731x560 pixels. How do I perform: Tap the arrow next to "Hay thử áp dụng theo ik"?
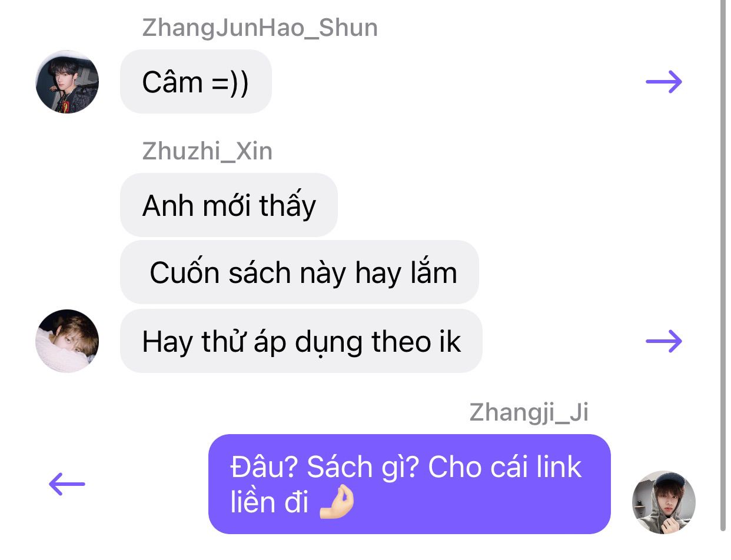[664, 341]
